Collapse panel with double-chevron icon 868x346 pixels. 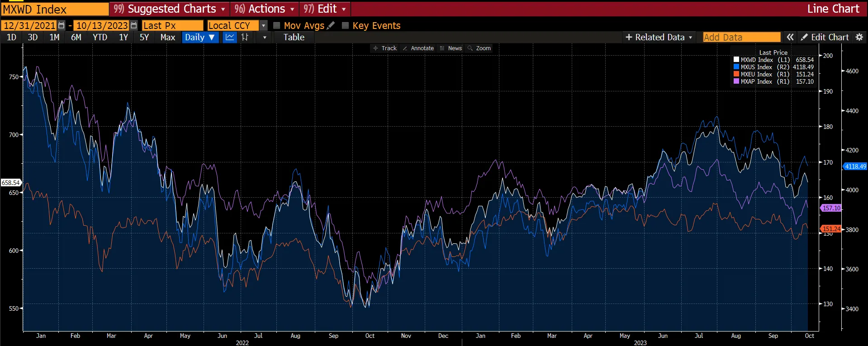[x=790, y=38]
